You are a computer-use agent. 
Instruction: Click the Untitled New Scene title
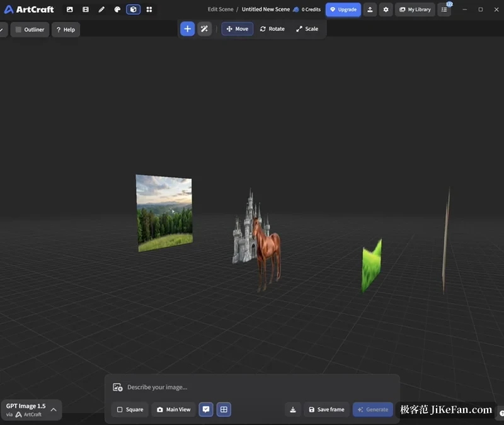266,9
